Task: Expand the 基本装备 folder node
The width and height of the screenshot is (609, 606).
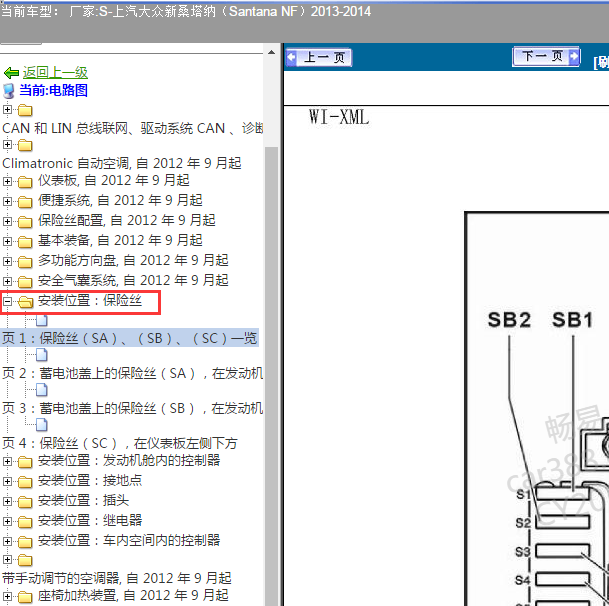Action: (x=7, y=241)
